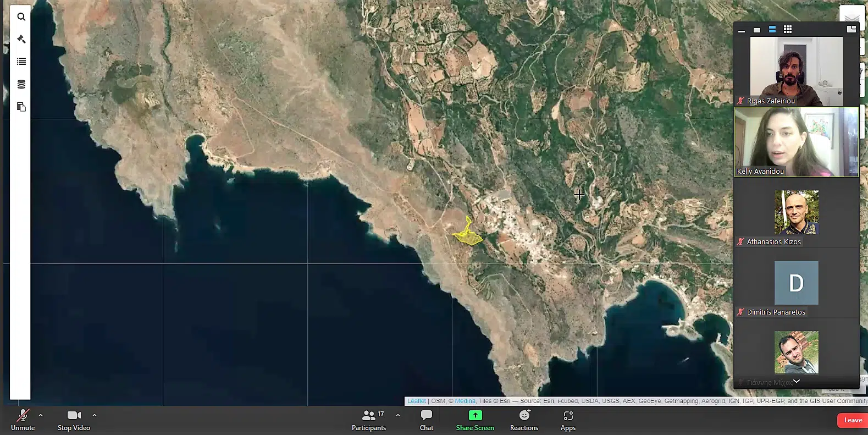Open Zoom Apps
Image resolution: width=868 pixels, height=435 pixels.
[568, 420]
